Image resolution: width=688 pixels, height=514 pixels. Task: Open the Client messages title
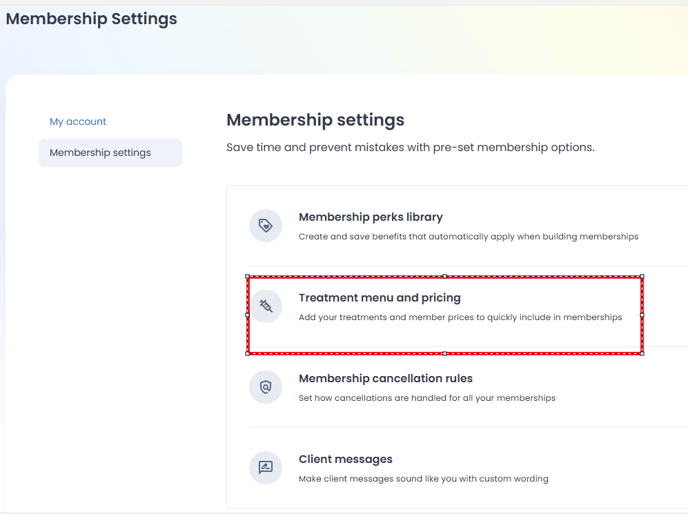coord(345,459)
